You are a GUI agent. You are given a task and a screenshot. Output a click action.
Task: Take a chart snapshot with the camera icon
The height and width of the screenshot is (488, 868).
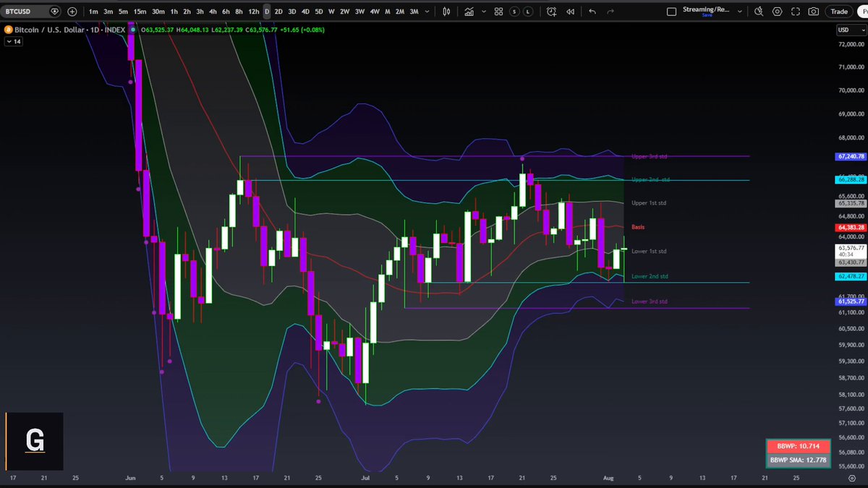(814, 12)
